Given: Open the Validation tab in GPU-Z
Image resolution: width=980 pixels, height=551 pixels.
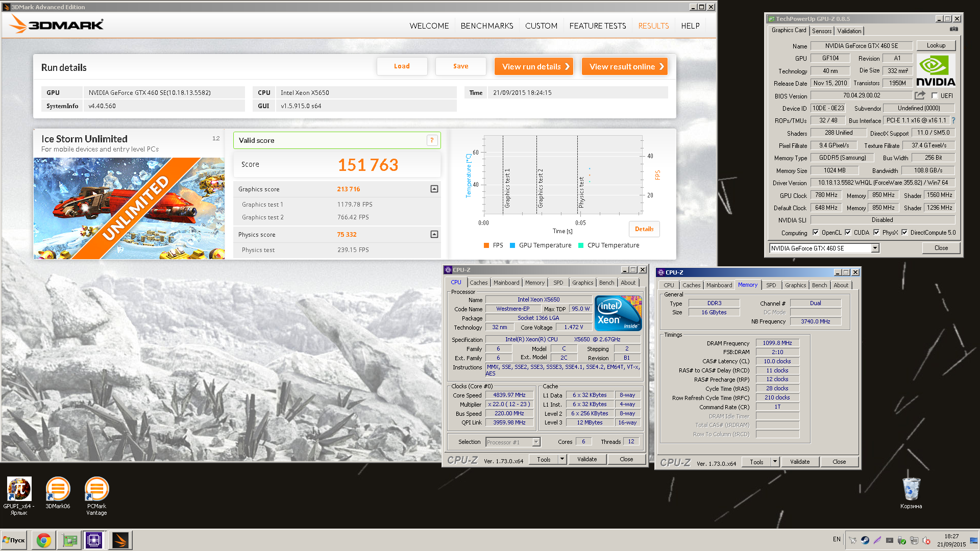Looking at the screenshot, I should 849,31.
